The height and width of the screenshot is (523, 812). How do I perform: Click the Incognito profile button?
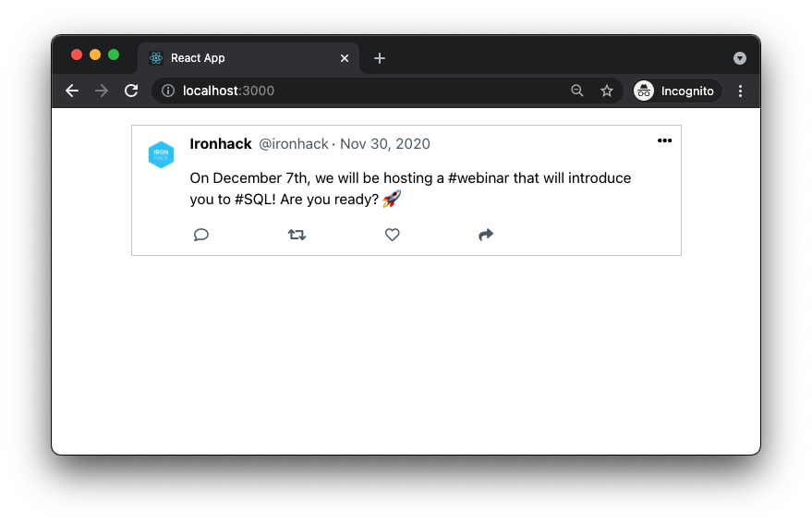click(x=676, y=91)
